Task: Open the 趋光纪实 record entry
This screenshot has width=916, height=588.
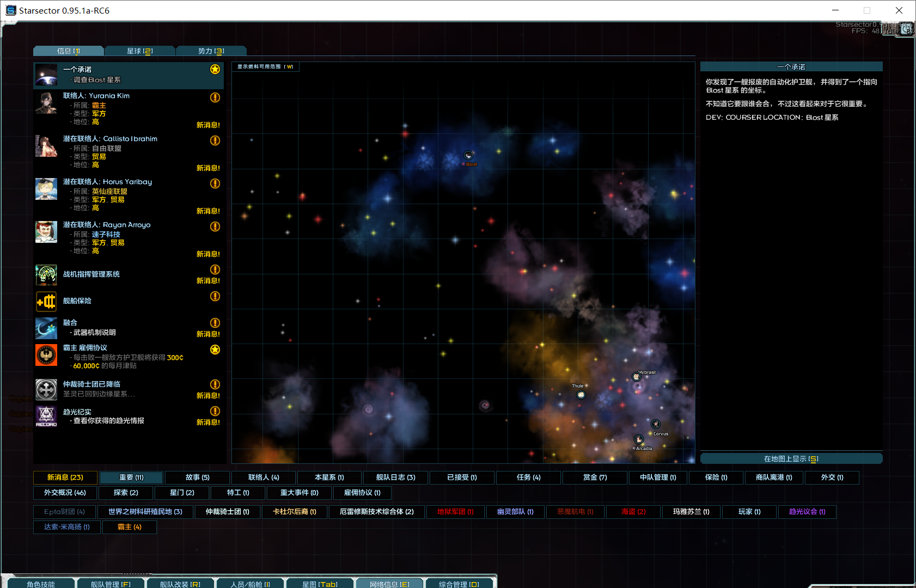Action: click(x=46, y=416)
